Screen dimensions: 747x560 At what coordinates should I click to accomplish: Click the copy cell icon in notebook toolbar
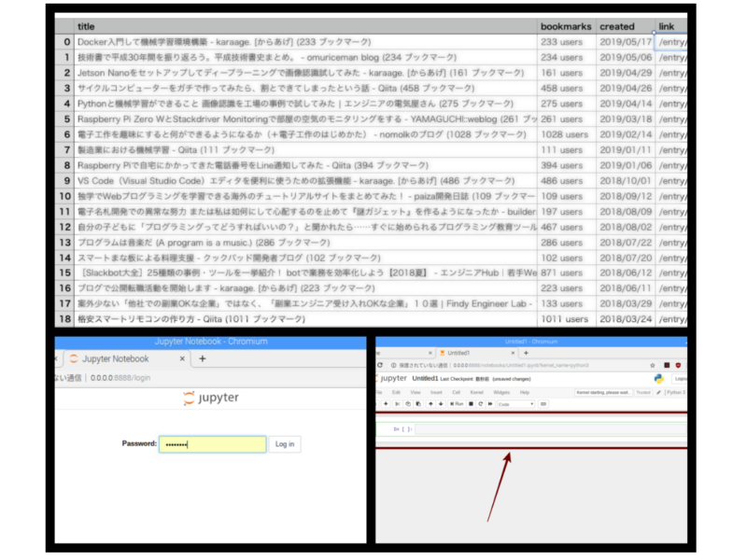point(408,404)
